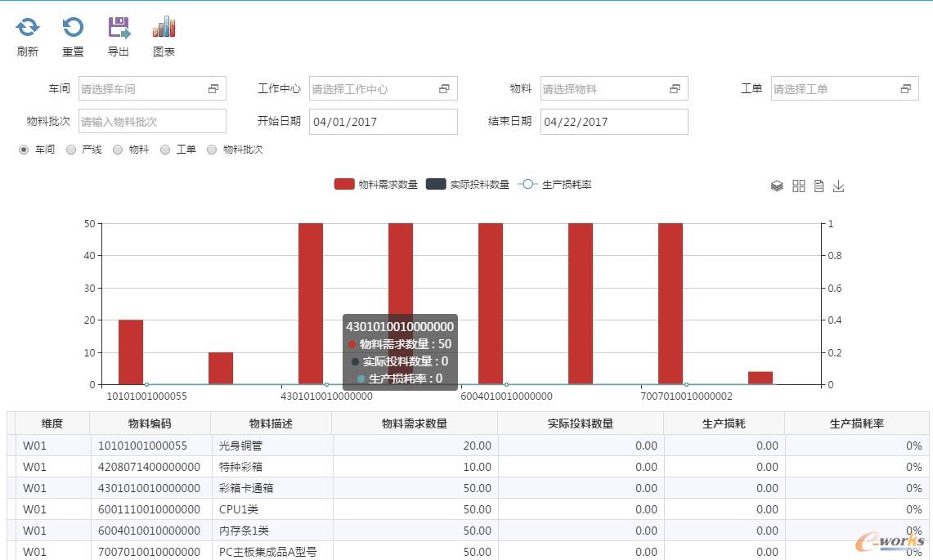This screenshot has height=560, width=933.
Task: Click the 生产损耗率 column header
Action: point(856,423)
